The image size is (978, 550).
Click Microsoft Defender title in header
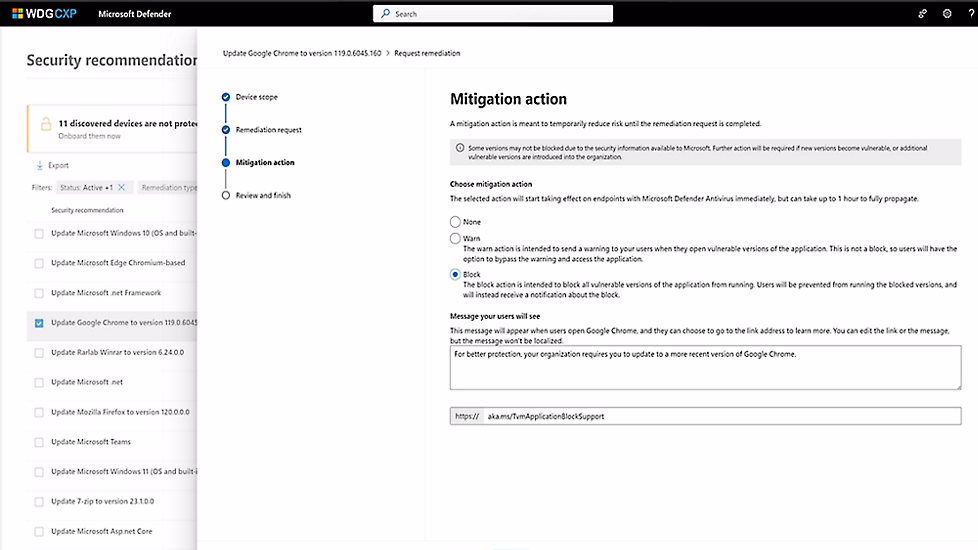[x=135, y=14]
